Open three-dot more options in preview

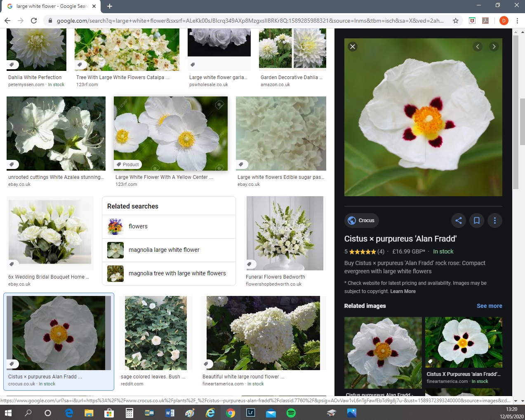pyautogui.click(x=495, y=221)
